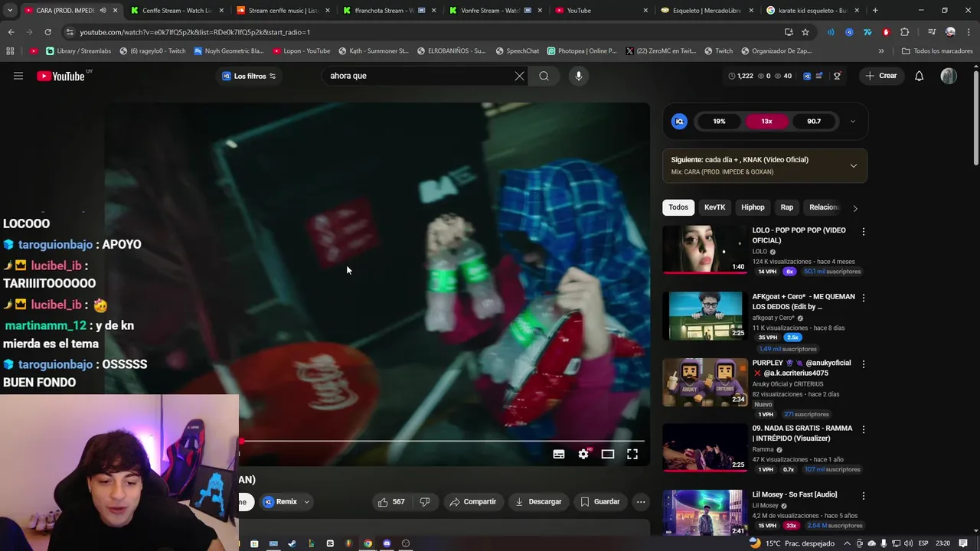Dislike the video
Viewport: 980px width, 551px height.
(x=424, y=501)
